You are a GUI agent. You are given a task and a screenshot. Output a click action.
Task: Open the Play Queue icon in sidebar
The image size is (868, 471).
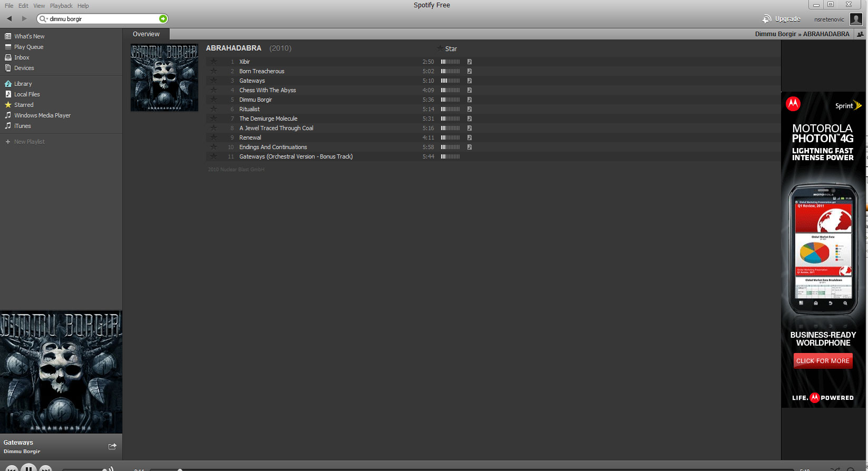pyautogui.click(x=8, y=47)
